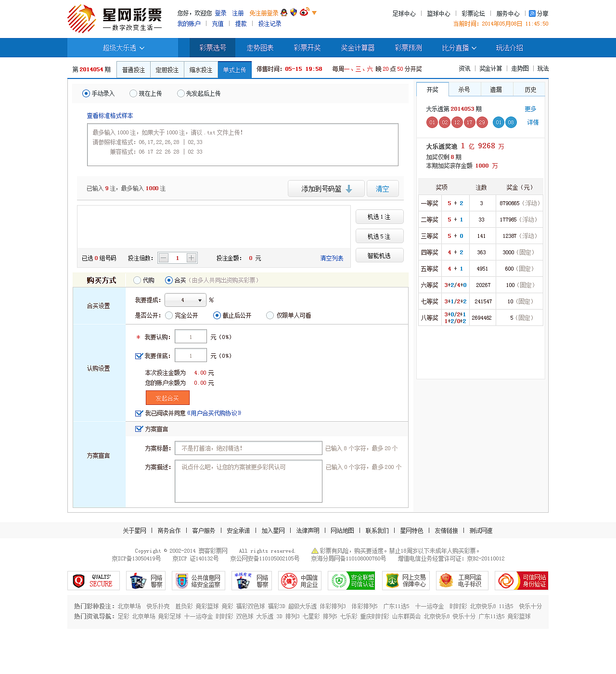Select 完全公开 radio option
The height and width of the screenshot is (674, 616).
(169, 315)
